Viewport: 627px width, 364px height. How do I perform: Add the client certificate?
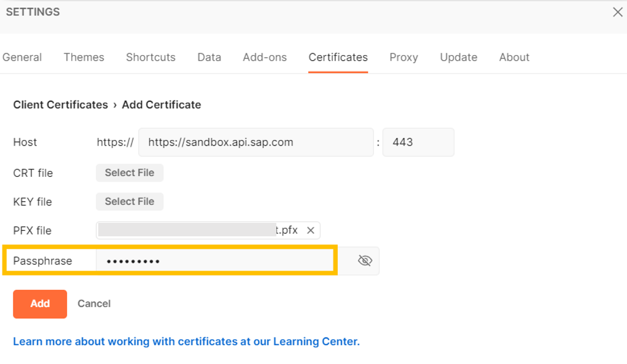point(39,303)
